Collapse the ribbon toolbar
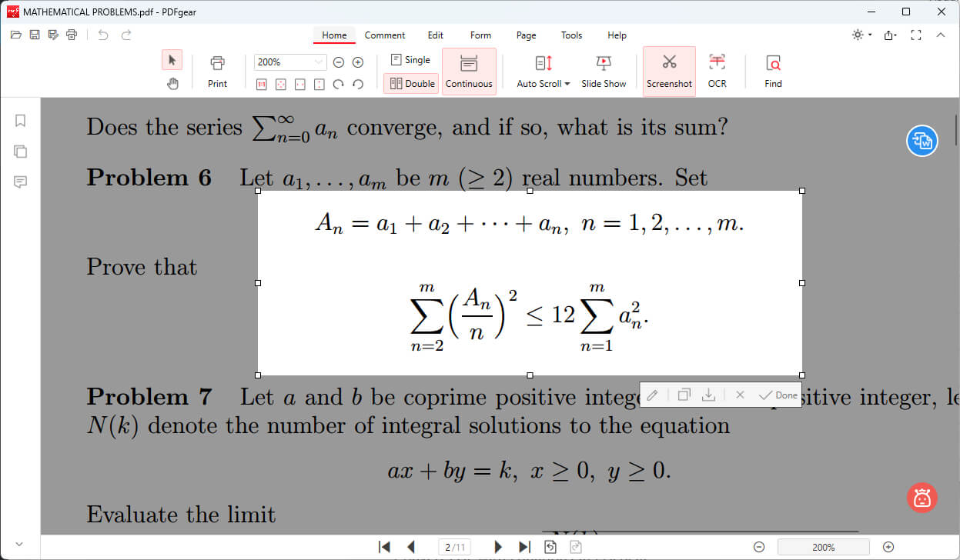The width and height of the screenshot is (960, 560). (x=940, y=35)
